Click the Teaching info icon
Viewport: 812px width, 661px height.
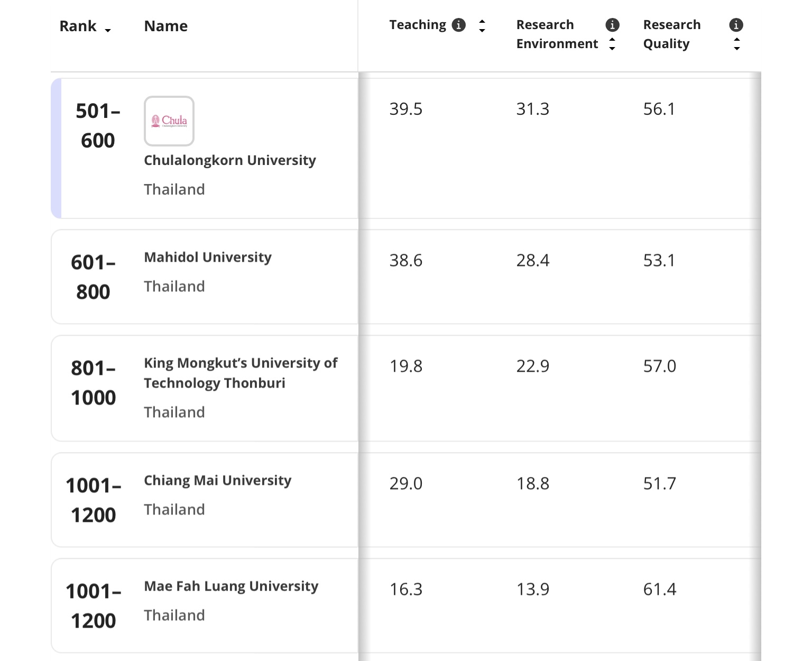(459, 25)
